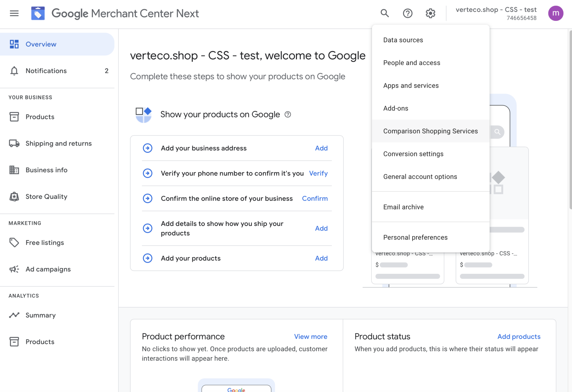Choose People and access option

(x=412, y=63)
